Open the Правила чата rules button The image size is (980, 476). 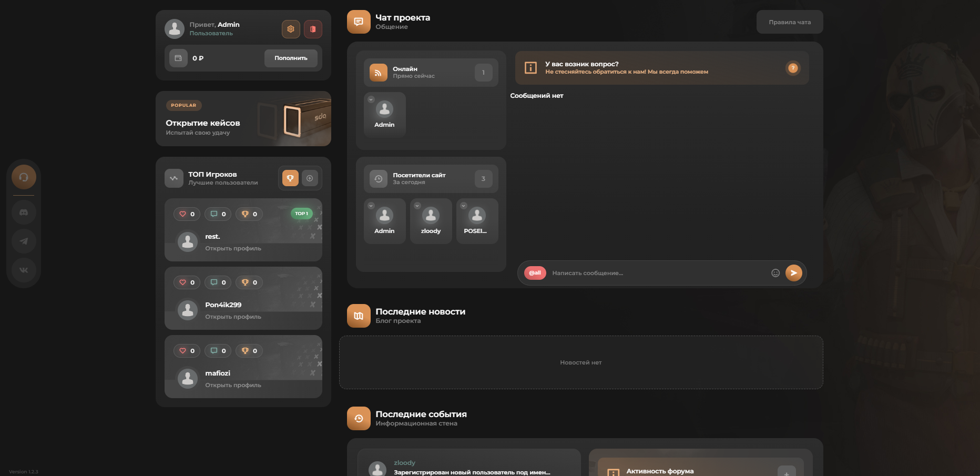(x=789, y=22)
